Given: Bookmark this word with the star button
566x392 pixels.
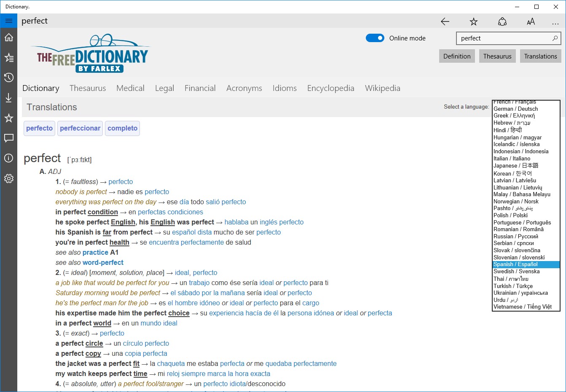Looking at the screenshot, I should (474, 21).
